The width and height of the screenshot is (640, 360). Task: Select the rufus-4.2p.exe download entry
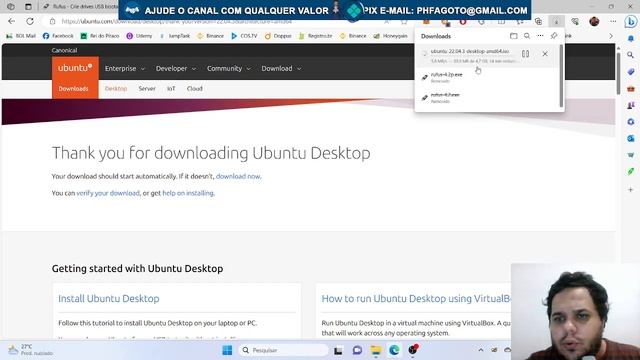tap(488, 78)
